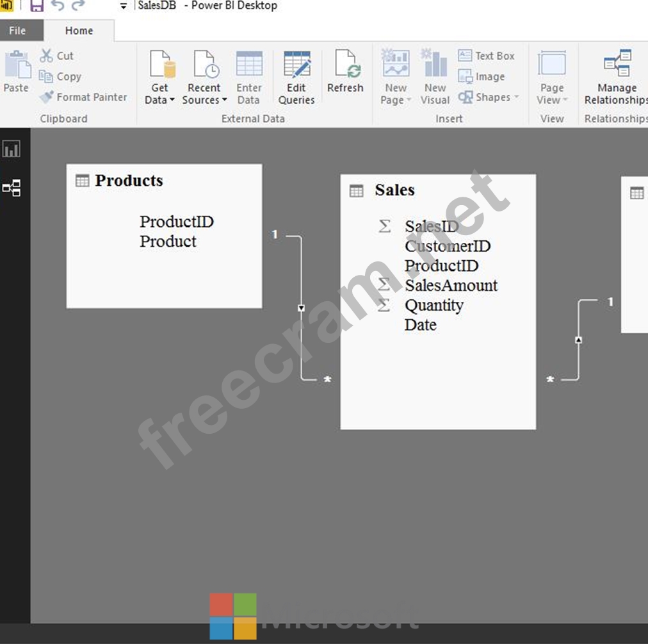Insert a Text Box
648x644 pixels.
(x=487, y=56)
